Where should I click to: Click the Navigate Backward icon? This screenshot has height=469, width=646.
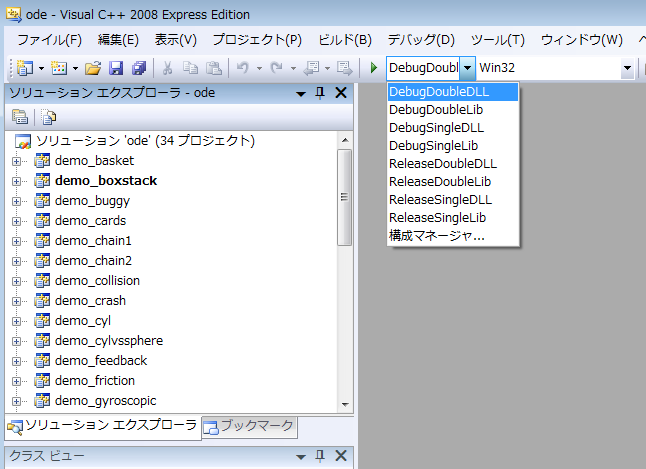(311, 68)
